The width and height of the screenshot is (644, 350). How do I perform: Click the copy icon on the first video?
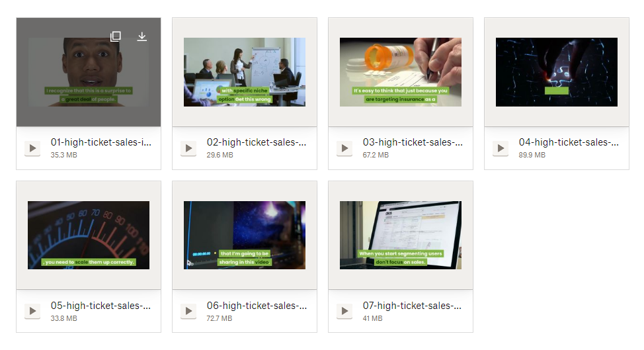click(116, 36)
